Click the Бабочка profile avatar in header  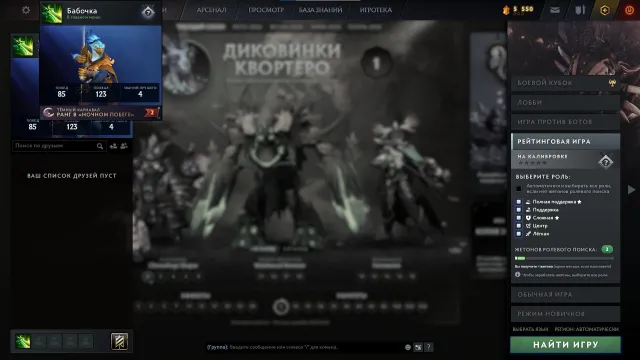click(x=52, y=13)
